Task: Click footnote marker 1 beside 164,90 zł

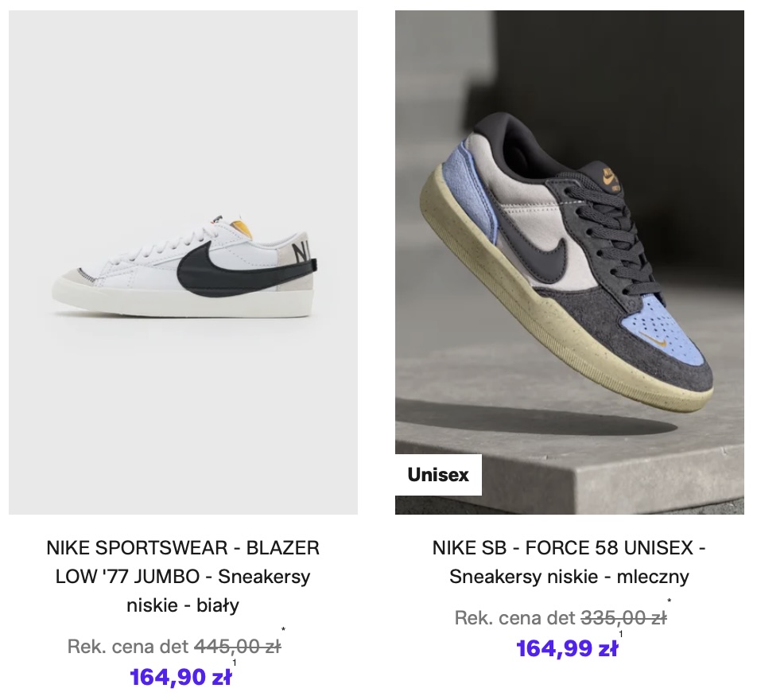Action: point(234,663)
